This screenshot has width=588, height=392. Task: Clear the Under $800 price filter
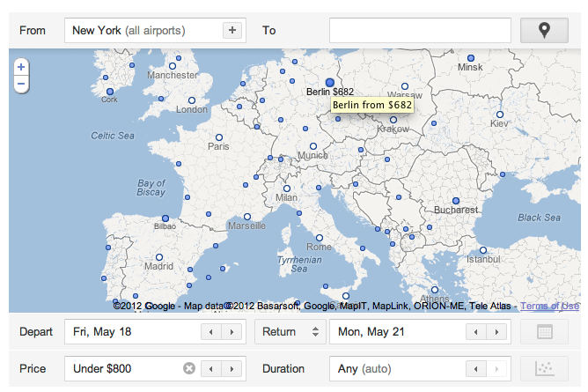(188, 369)
